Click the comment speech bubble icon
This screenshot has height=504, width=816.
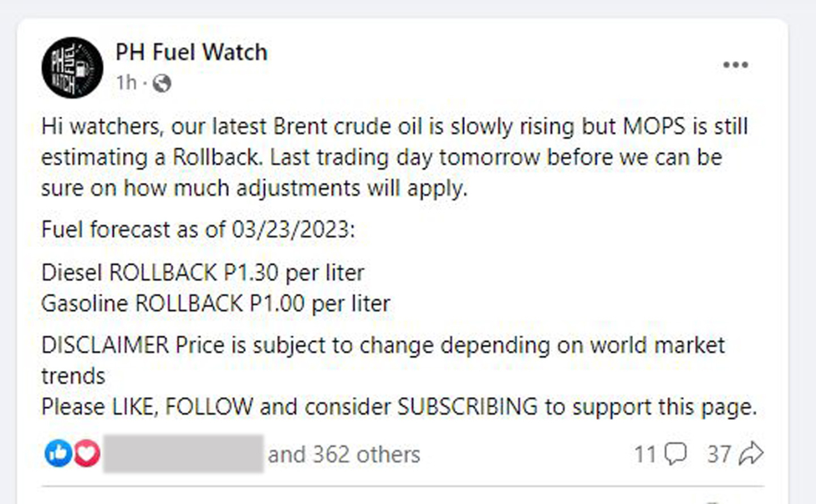coord(674,454)
